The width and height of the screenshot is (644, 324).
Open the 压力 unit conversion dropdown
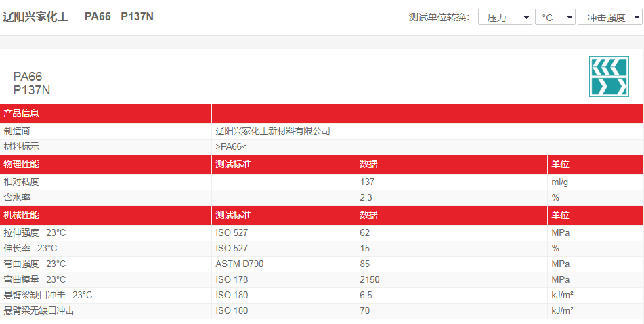(x=505, y=17)
